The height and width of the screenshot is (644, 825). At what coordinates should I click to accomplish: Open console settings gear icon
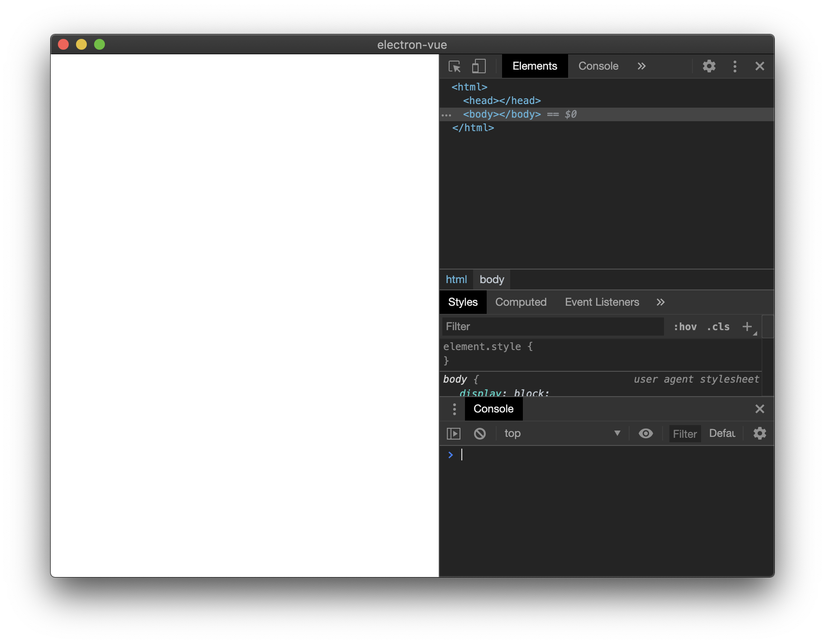pos(759,433)
